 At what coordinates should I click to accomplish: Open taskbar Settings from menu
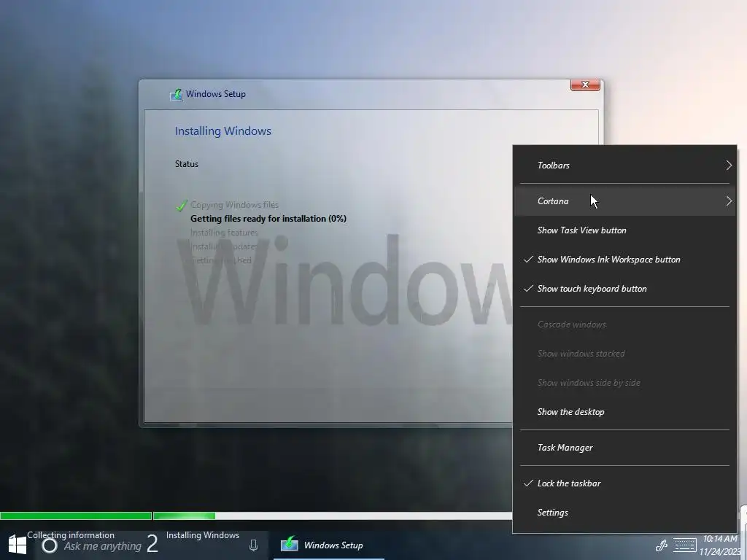tap(624, 513)
